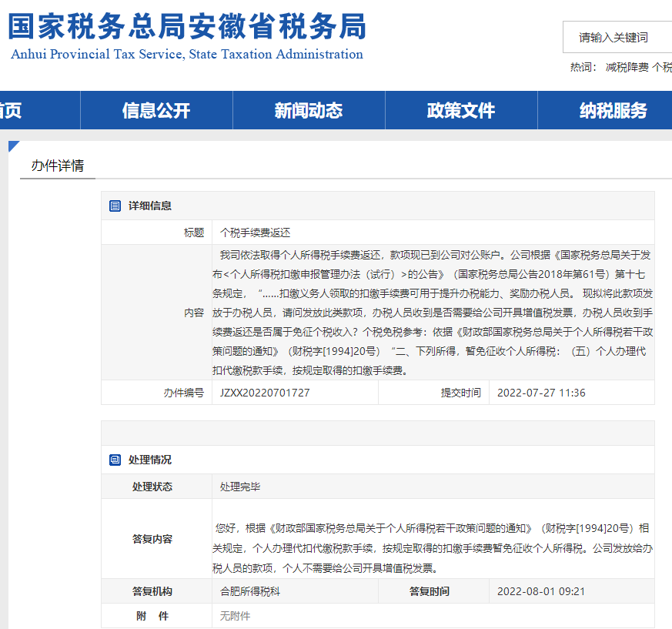Click the reply agency 合肥所得税科
Screen dimensions: 672x629
[250, 591]
